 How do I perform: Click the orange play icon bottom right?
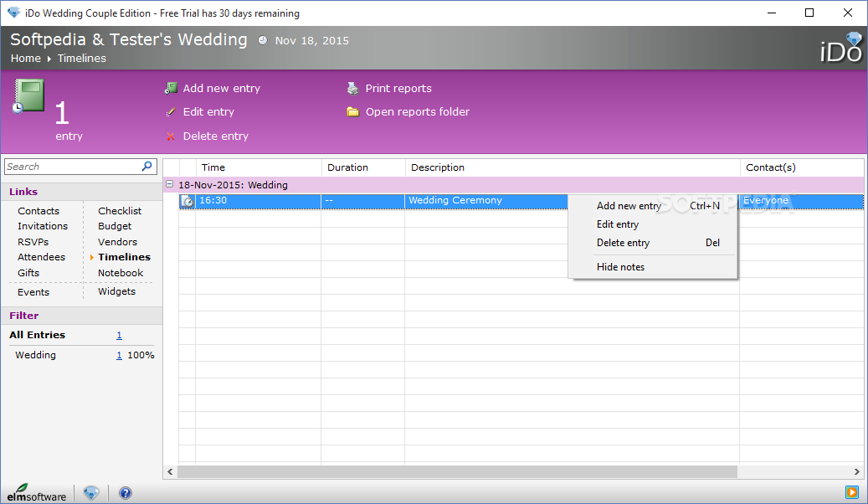[x=851, y=491]
